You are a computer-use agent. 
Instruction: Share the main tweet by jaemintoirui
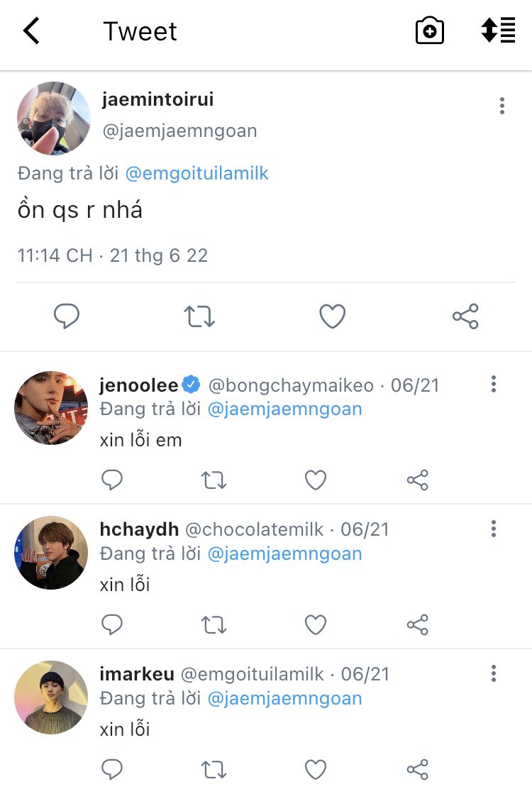pyautogui.click(x=465, y=316)
